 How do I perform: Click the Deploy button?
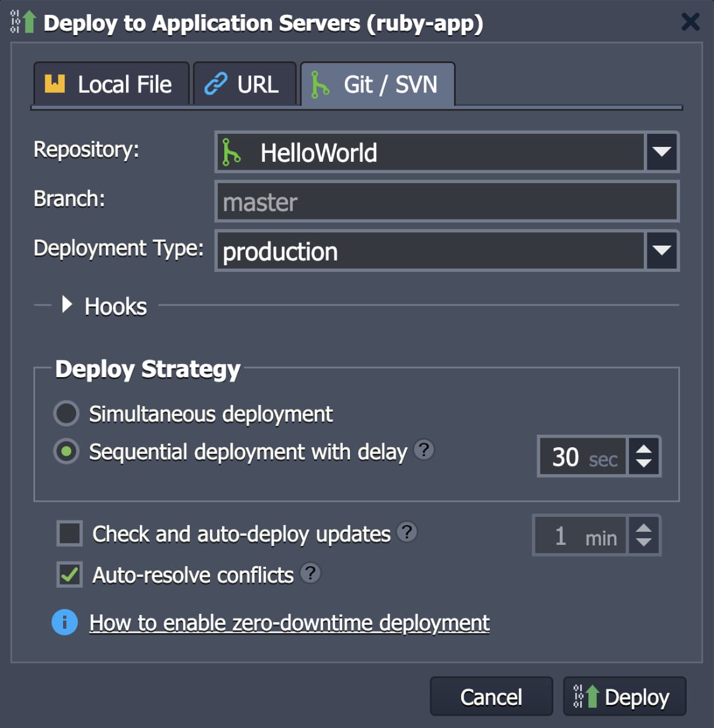pyautogui.click(x=624, y=696)
